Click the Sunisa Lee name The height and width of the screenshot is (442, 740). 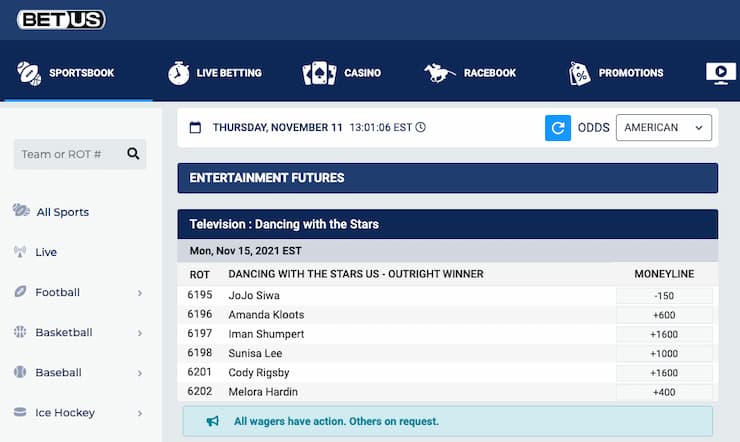(255, 353)
